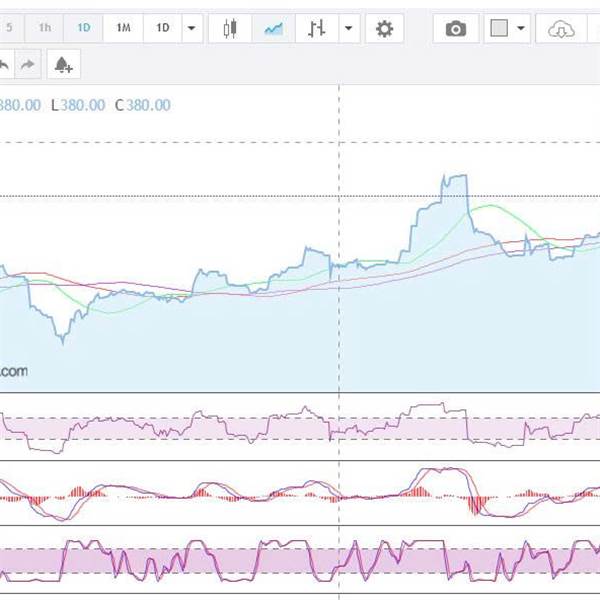Image resolution: width=600 pixels, height=600 pixels.
Task: Toggle the 1M timeframe
Action: point(123,28)
